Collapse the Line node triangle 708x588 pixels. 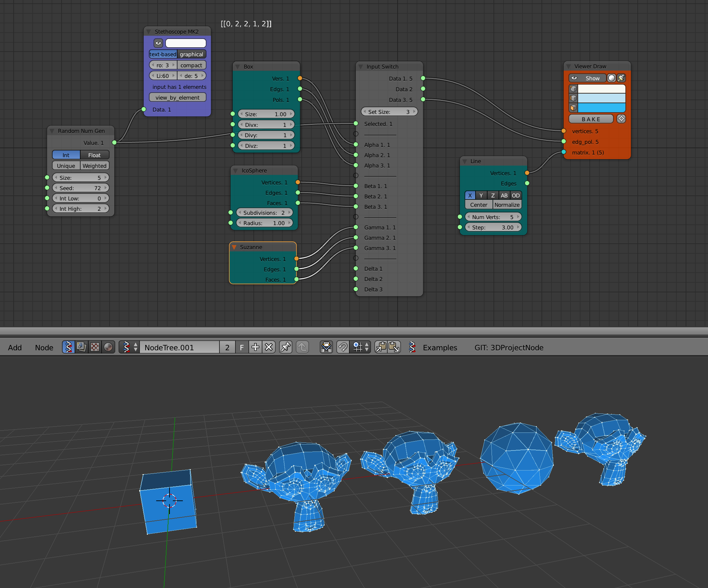465,161
